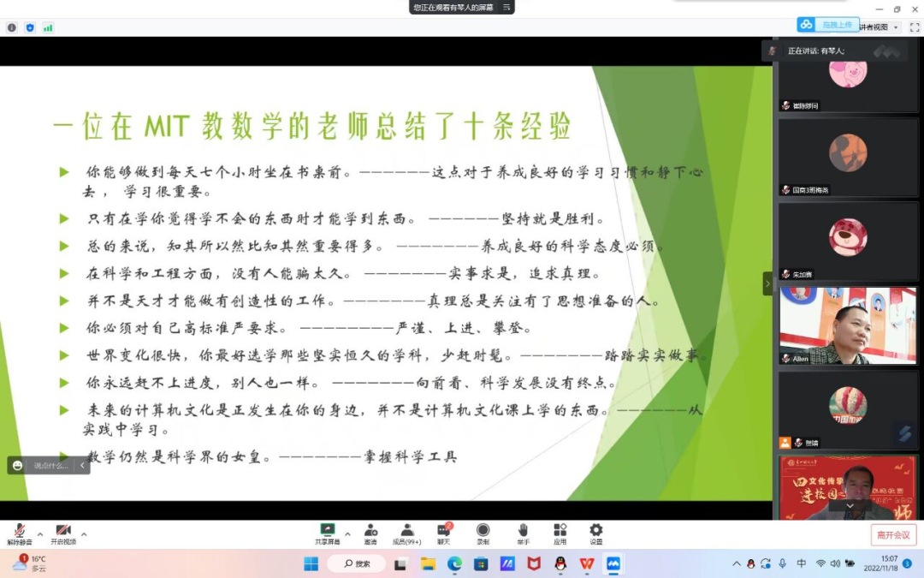
Task: Raise hand using the 举手 icon
Action: pos(522,534)
